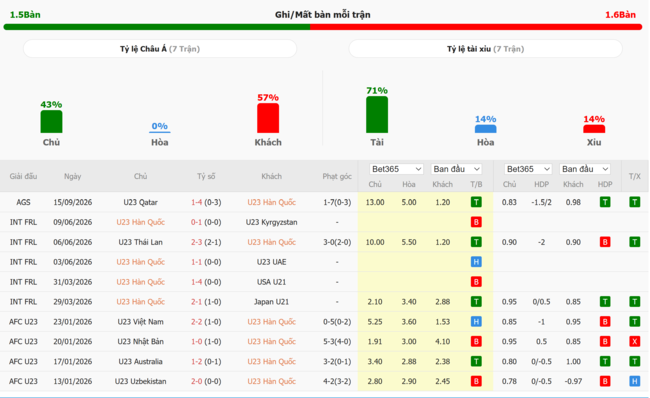Click HDP red B badge in 23/01/2026 row
The height and width of the screenshot is (398, 650).
[605, 322]
